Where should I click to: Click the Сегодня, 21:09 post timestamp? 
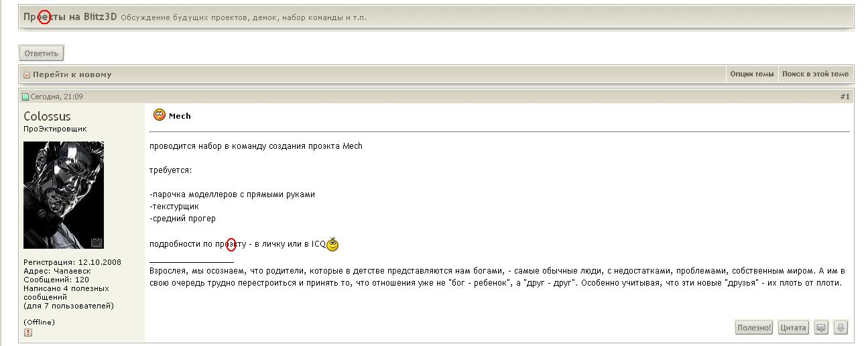(x=56, y=97)
